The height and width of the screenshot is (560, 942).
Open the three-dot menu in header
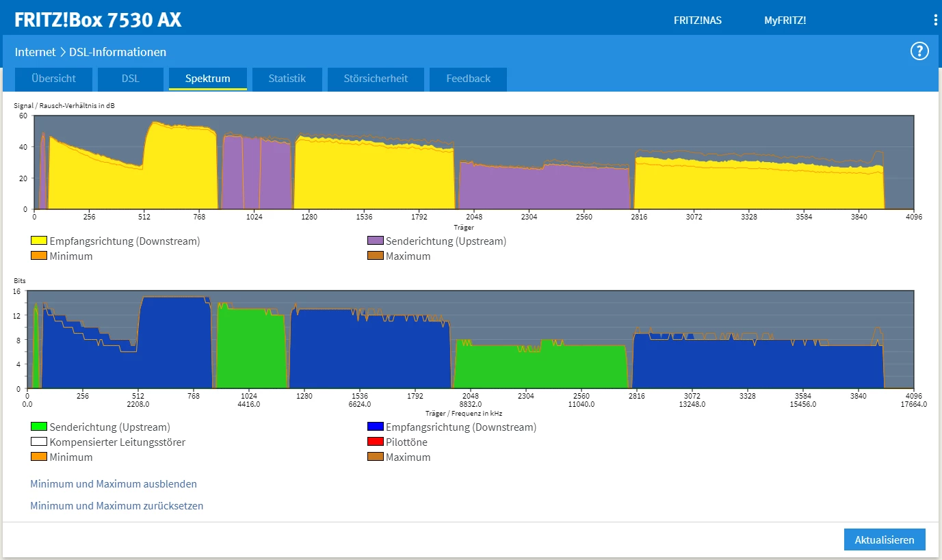pos(935,21)
